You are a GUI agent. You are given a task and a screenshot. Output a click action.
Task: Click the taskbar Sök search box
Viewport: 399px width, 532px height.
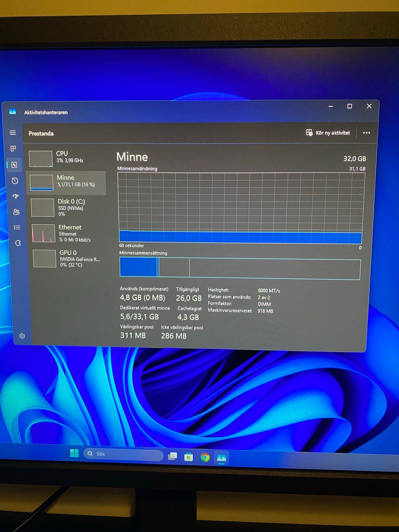pyautogui.click(x=125, y=454)
